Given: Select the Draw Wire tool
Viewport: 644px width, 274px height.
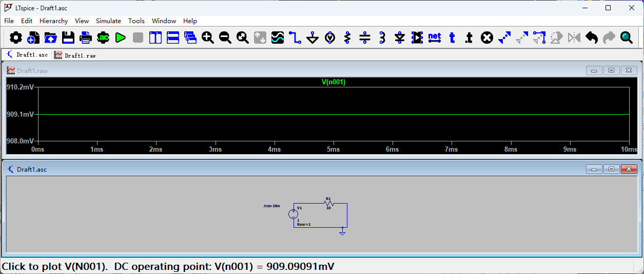Looking at the screenshot, I should pyautogui.click(x=295, y=38).
